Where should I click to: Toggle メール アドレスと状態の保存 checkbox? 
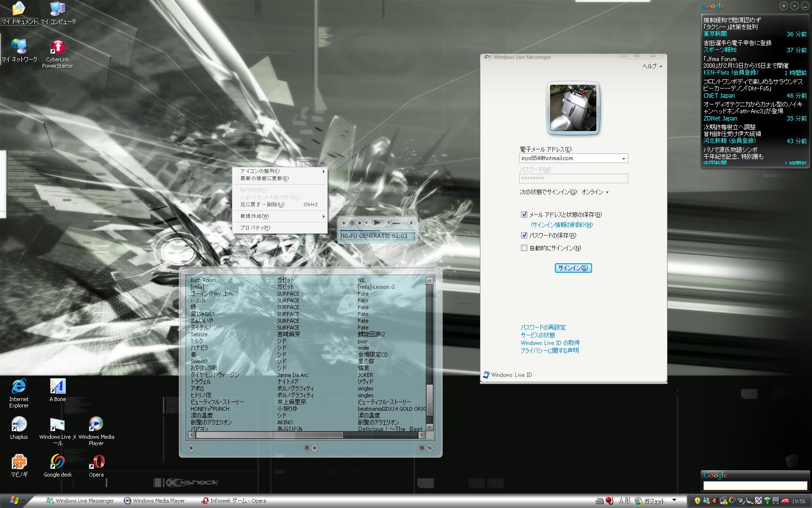[x=524, y=214]
